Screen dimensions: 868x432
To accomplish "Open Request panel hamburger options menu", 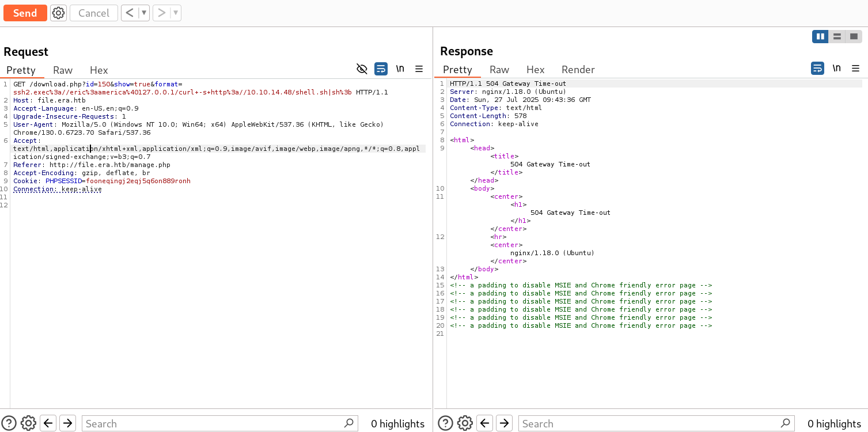I will [x=419, y=69].
